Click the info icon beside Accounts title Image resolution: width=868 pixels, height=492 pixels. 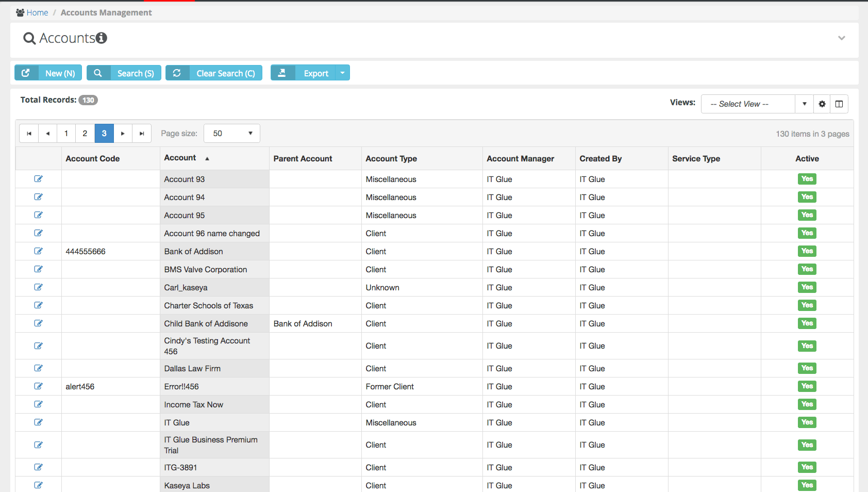pos(102,38)
